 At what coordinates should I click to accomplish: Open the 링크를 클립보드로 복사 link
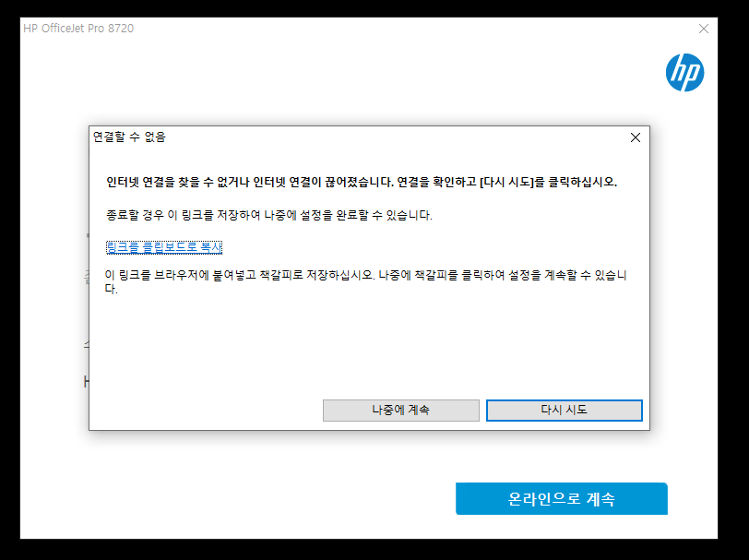[164, 247]
